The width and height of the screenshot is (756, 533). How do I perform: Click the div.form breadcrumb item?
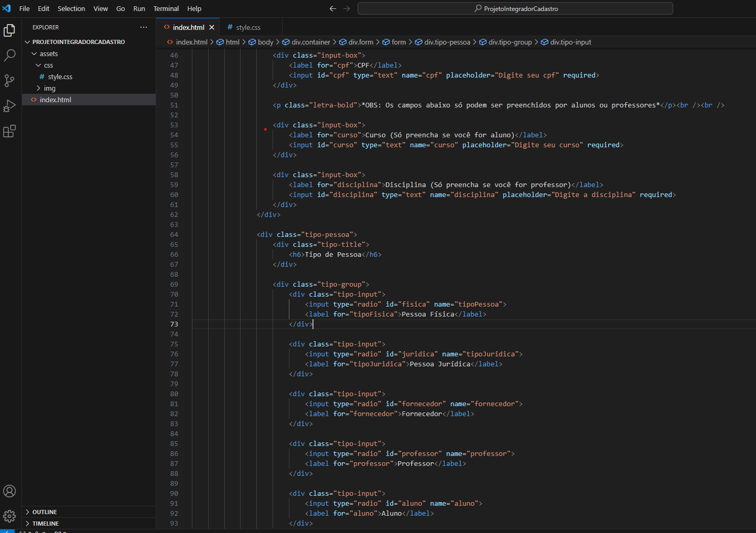tap(361, 42)
